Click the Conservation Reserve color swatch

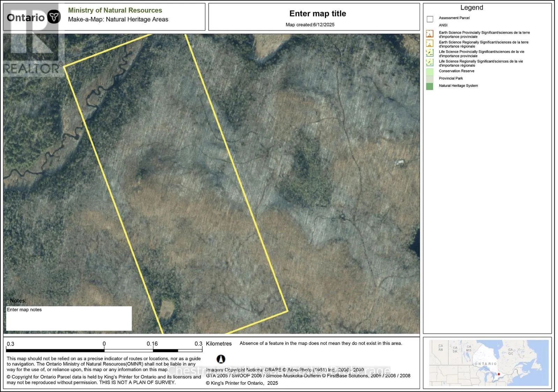(430, 72)
